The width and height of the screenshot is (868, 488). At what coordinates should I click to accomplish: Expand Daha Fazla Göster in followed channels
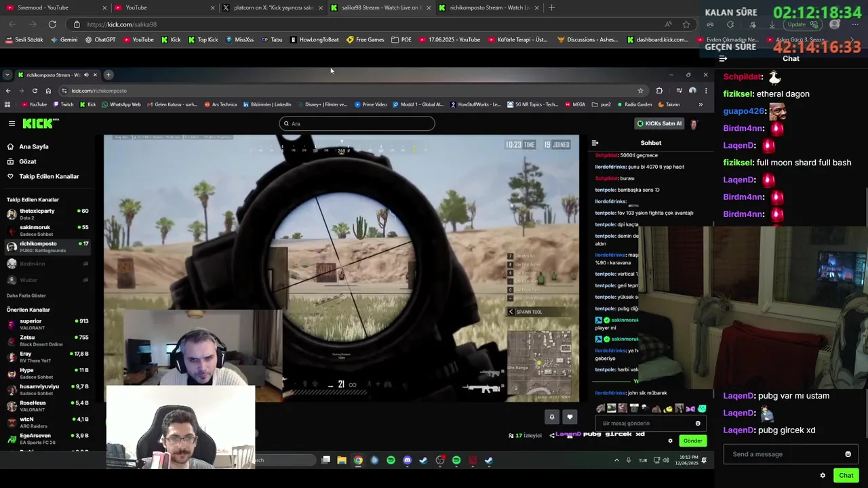[x=26, y=296]
